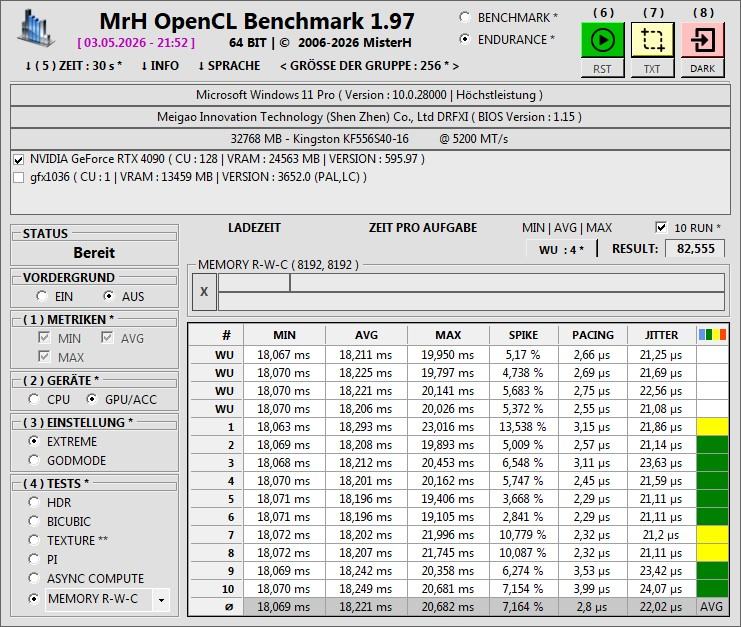Click the WU : 4 warm-up setting
Viewport: 741px width, 627px height.
click(x=561, y=249)
